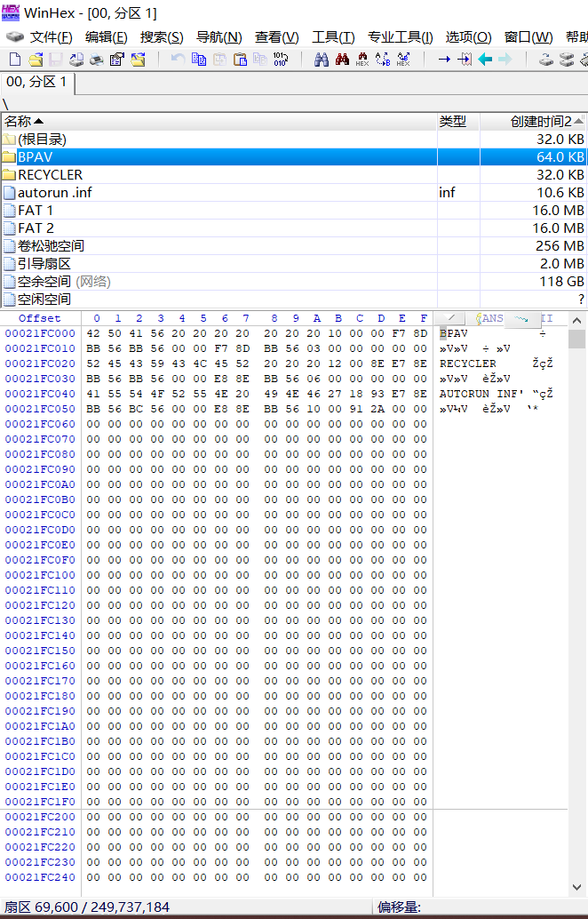
Task: Sort by the 类型 column header
Action: [458, 122]
